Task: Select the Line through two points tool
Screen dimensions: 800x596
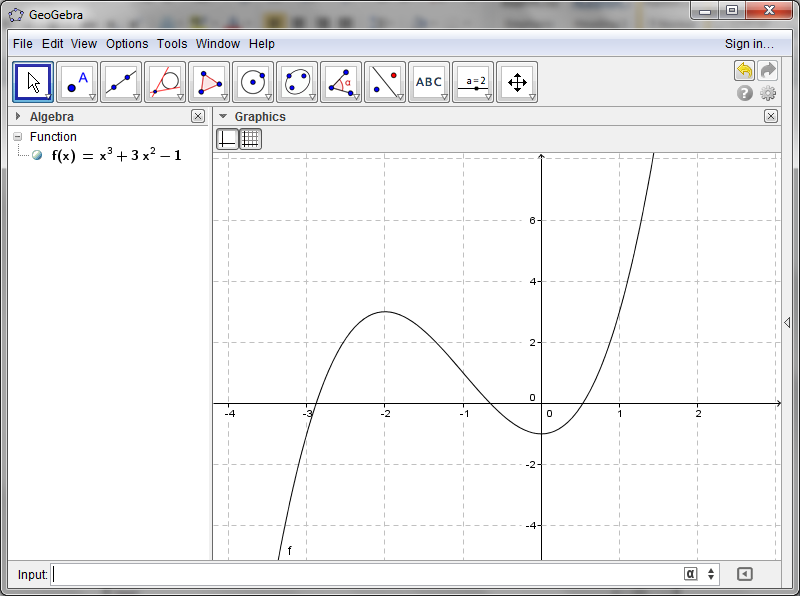Action: (121, 80)
